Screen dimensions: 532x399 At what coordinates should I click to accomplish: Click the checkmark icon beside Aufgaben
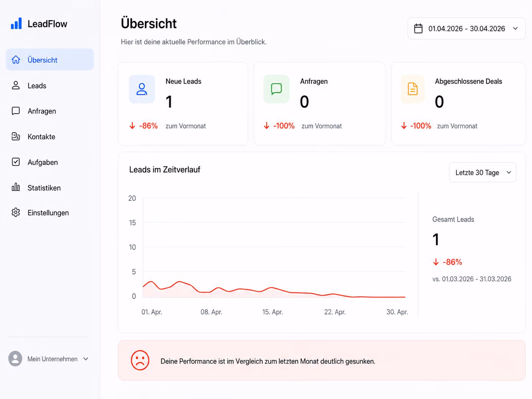coord(16,162)
